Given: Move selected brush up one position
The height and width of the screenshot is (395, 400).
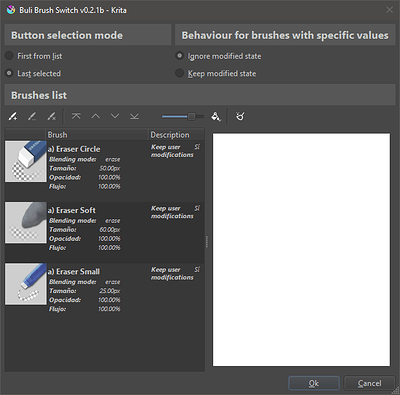Looking at the screenshot, I should coord(96,116).
